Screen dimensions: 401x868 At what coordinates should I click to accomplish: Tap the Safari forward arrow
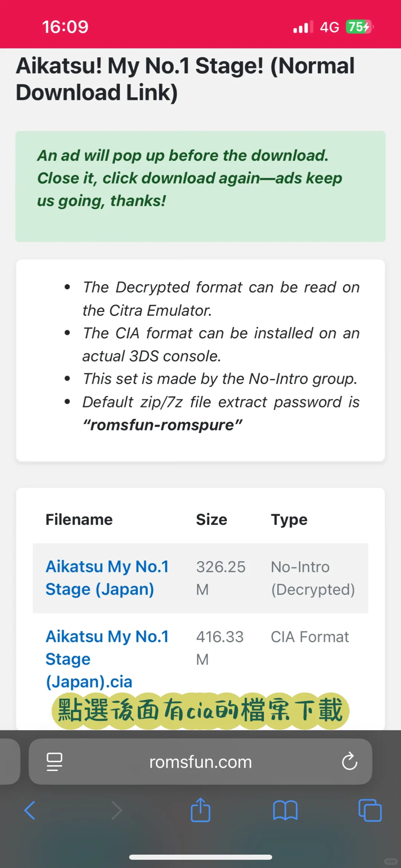[x=117, y=810]
